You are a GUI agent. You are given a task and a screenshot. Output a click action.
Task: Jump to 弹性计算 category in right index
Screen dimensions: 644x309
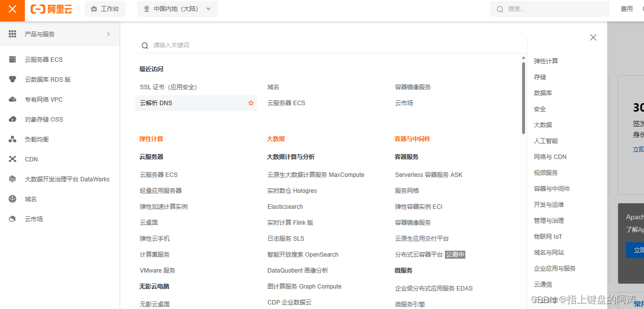(x=546, y=61)
